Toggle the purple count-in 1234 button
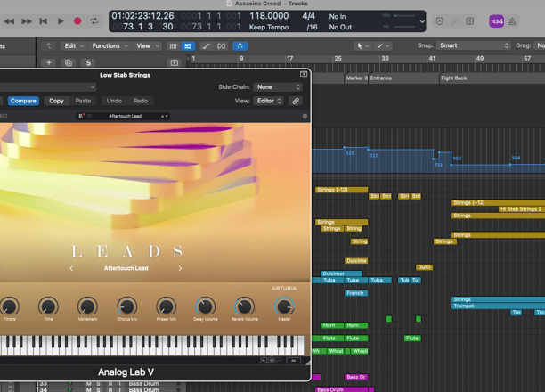Screen dimensions: 545x392 coord(496,21)
